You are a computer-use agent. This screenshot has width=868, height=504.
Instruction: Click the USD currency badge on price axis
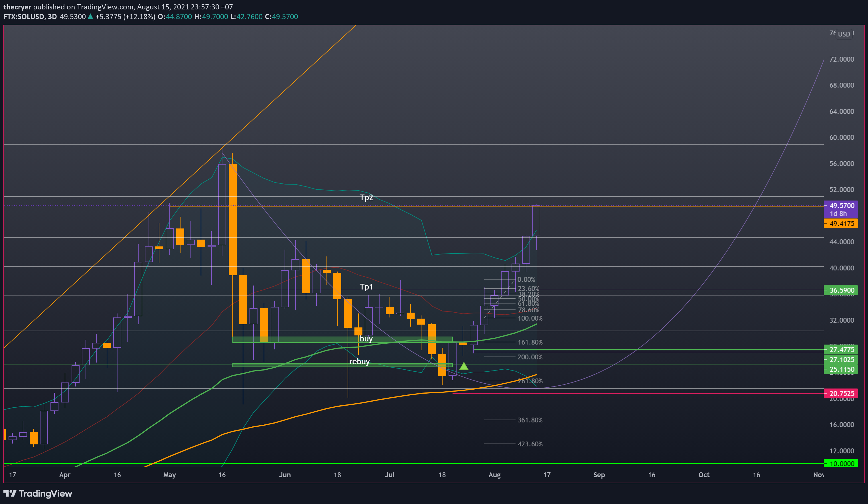pyautogui.click(x=844, y=34)
